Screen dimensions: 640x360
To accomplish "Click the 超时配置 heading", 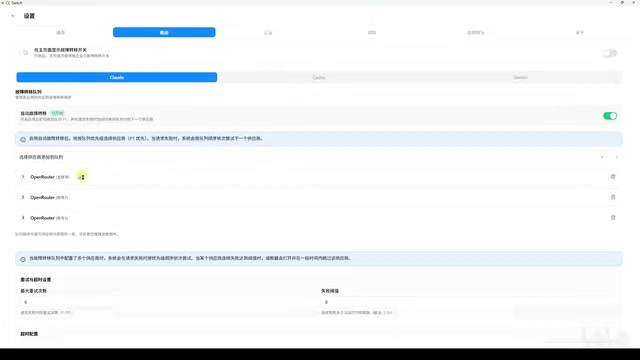I will pos(29,334).
